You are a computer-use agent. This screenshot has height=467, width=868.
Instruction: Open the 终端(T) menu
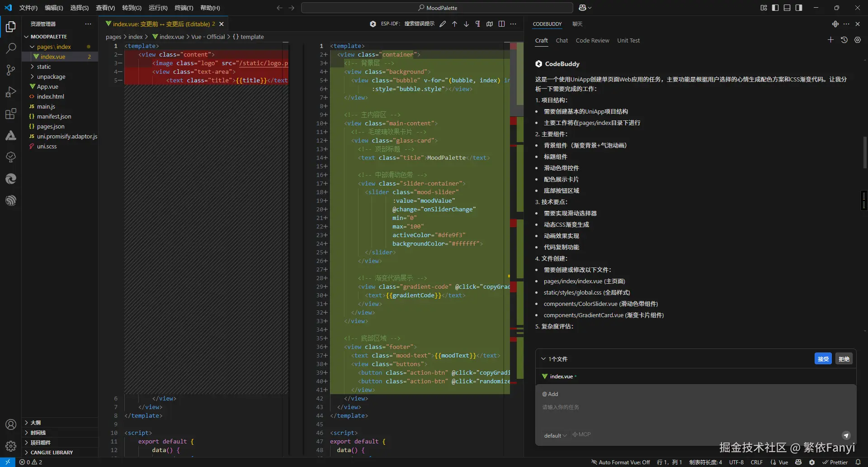pyautogui.click(x=184, y=8)
